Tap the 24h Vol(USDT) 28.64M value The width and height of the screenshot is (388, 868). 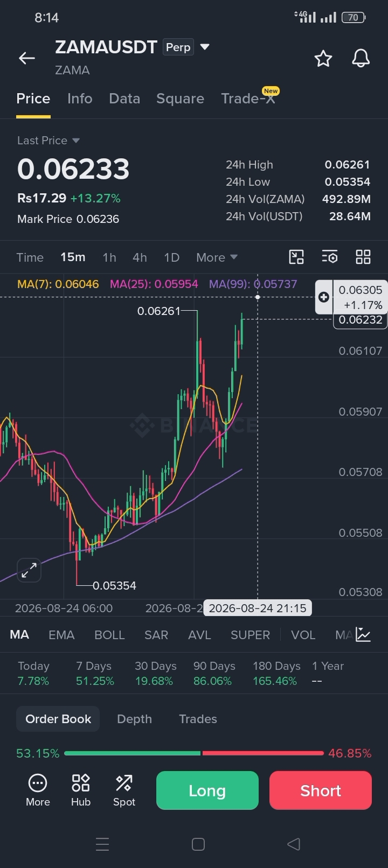click(350, 216)
